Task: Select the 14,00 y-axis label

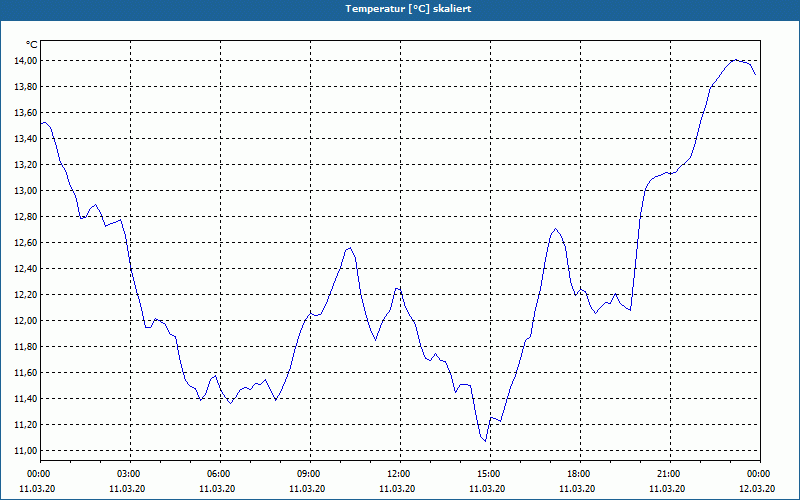Action: pos(25,61)
